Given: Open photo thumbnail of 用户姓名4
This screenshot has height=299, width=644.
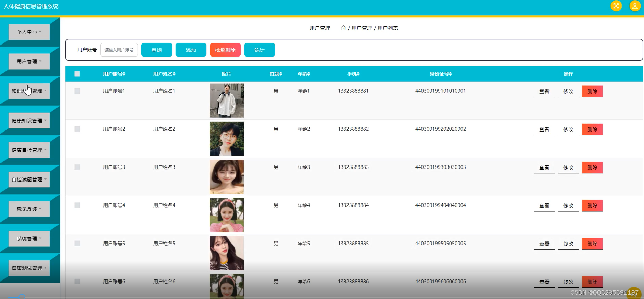Looking at the screenshot, I should (x=227, y=215).
